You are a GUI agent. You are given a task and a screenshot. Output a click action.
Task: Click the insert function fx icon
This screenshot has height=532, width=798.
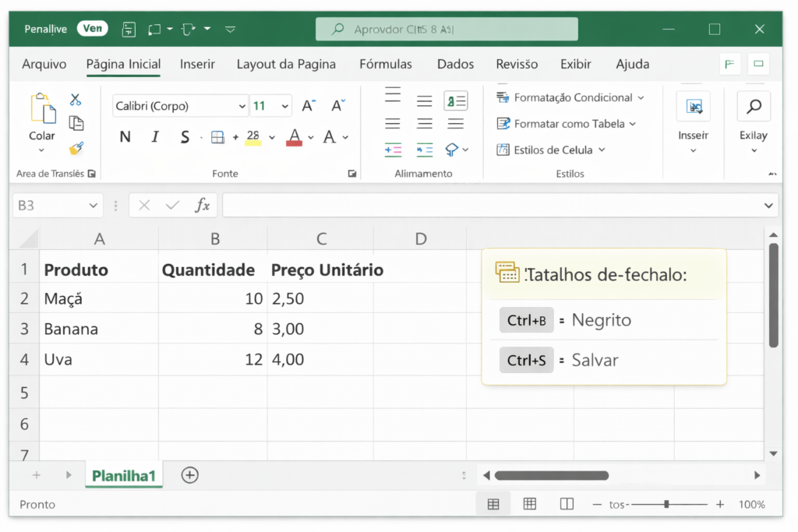click(x=202, y=206)
